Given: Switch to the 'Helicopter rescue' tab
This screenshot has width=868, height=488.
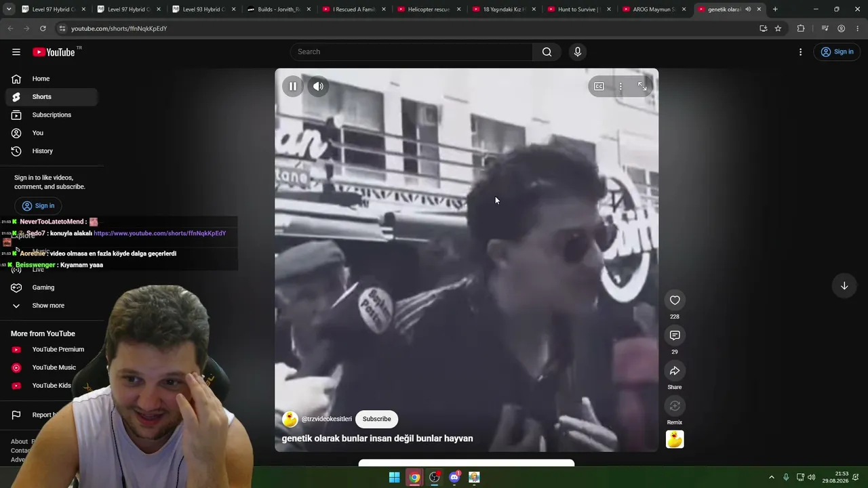Looking at the screenshot, I should (429, 9).
